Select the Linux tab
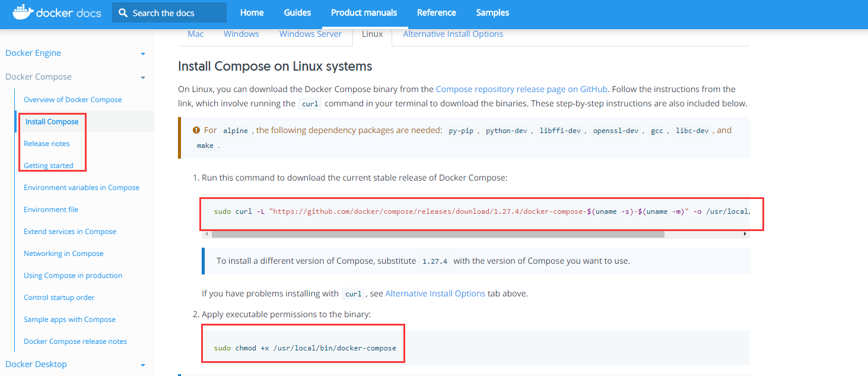Image resolution: width=868 pixels, height=376 pixels. coord(373,34)
